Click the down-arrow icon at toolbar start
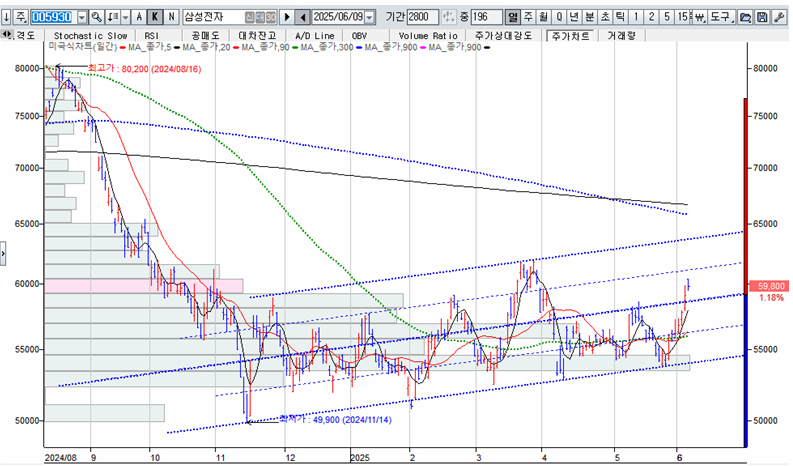The image size is (793, 466). pyautogui.click(x=6, y=17)
